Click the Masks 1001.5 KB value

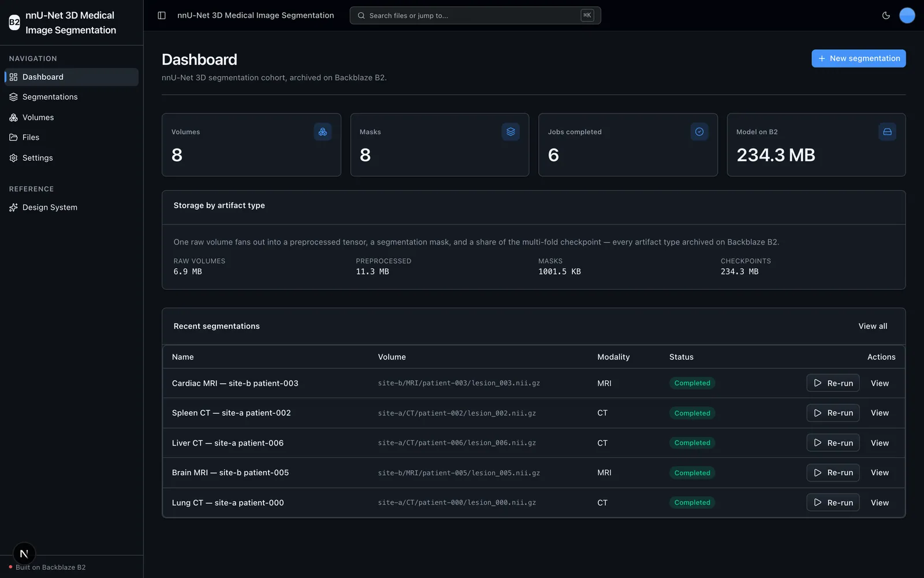(560, 272)
